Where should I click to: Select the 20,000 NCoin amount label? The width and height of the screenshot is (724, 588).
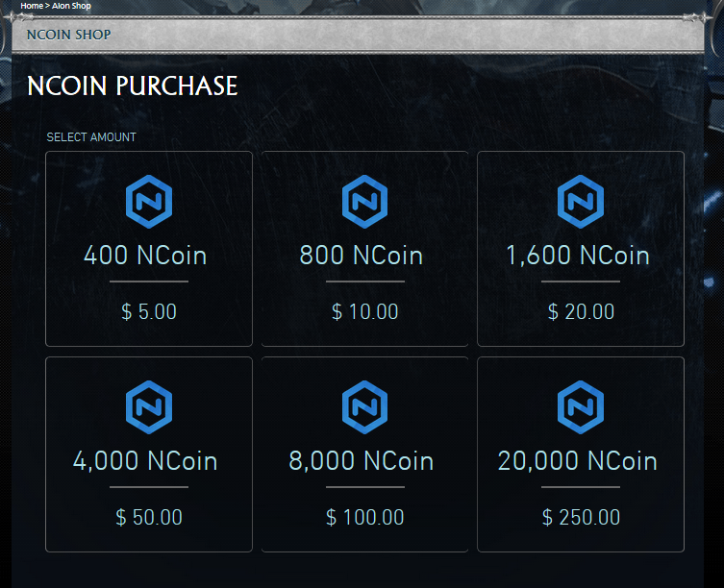578,461
